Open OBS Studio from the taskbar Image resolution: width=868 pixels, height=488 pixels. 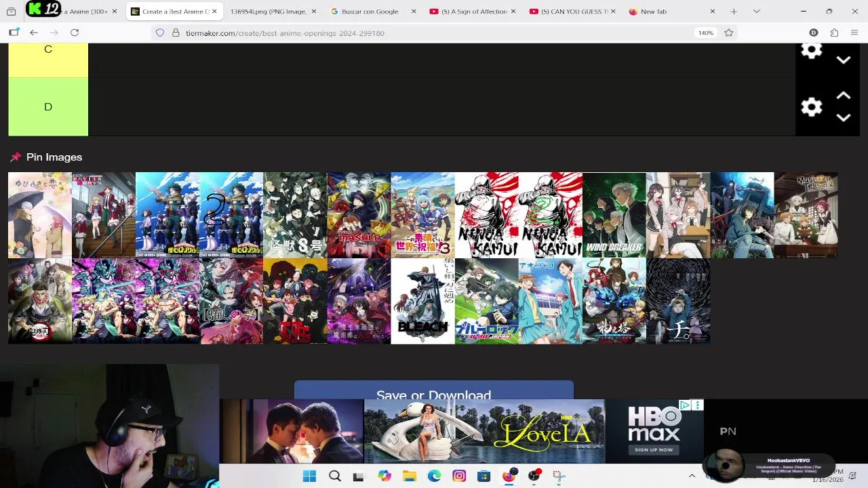tap(534, 476)
